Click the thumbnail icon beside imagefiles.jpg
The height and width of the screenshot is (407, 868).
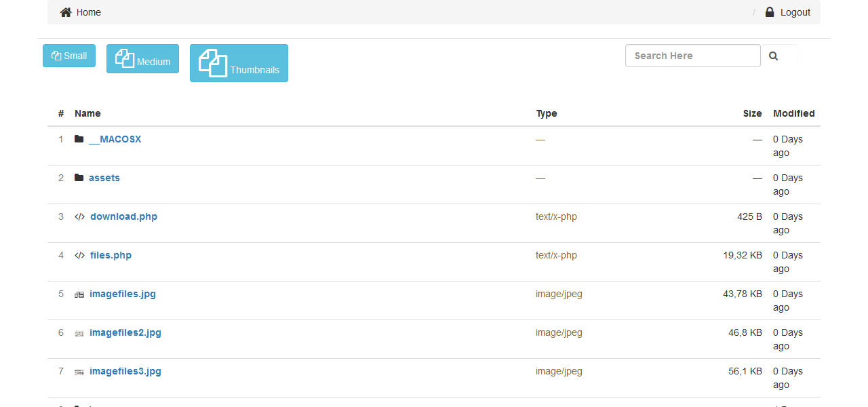pos(79,294)
